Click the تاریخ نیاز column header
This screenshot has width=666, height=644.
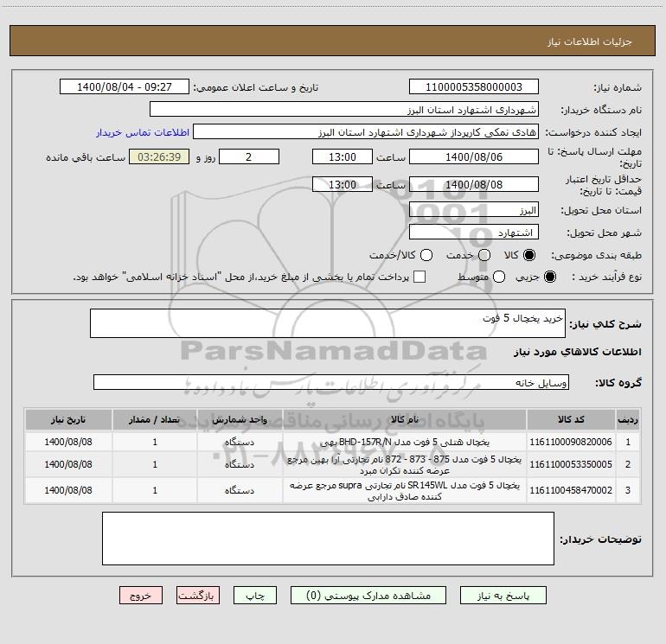[x=68, y=419]
